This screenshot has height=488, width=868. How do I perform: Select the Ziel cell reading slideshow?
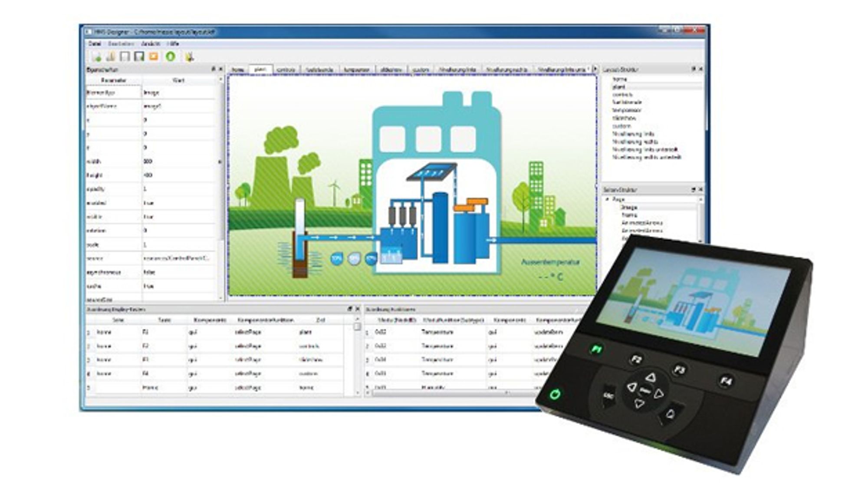320,360
